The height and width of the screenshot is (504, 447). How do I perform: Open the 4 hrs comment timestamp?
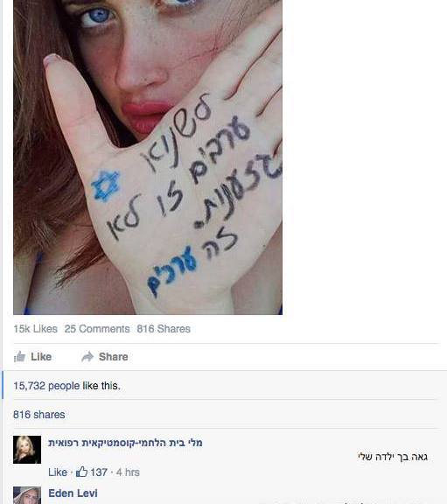(x=128, y=472)
